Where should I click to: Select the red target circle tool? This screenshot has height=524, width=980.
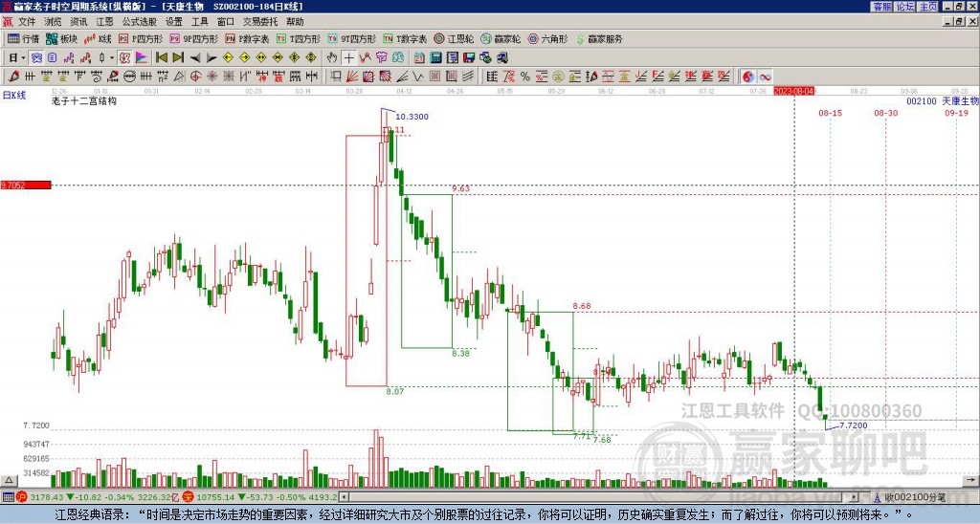[195, 76]
